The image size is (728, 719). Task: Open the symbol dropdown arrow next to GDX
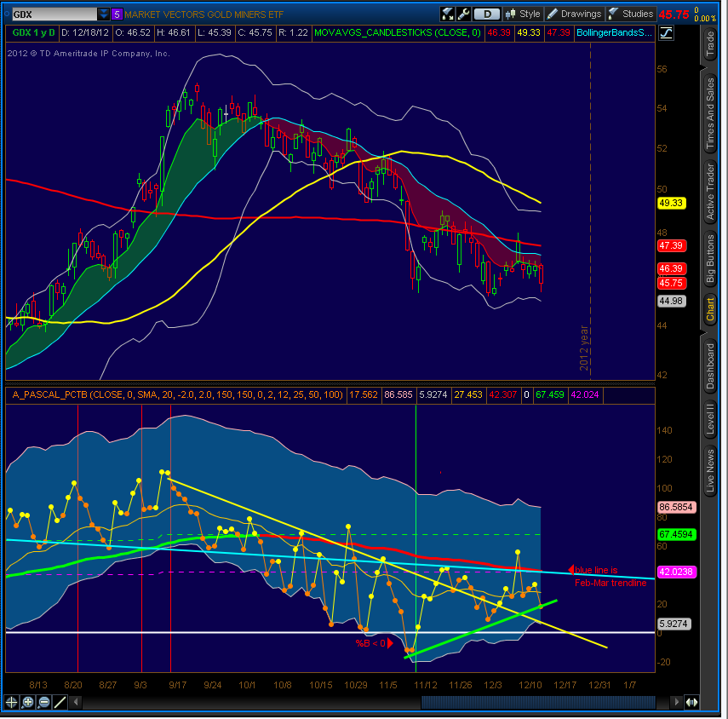pos(104,14)
